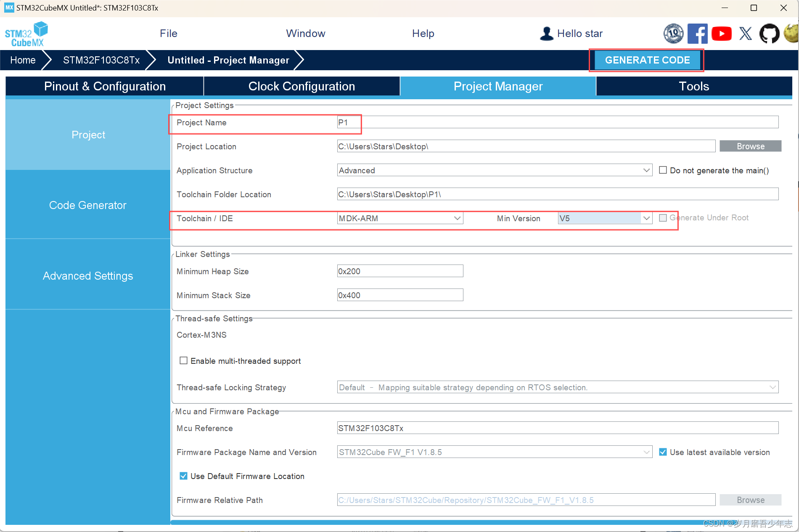Select Untitled - Project Manager breadcrumb
Image resolution: width=799 pixels, height=532 pixels.
point(228,60)
